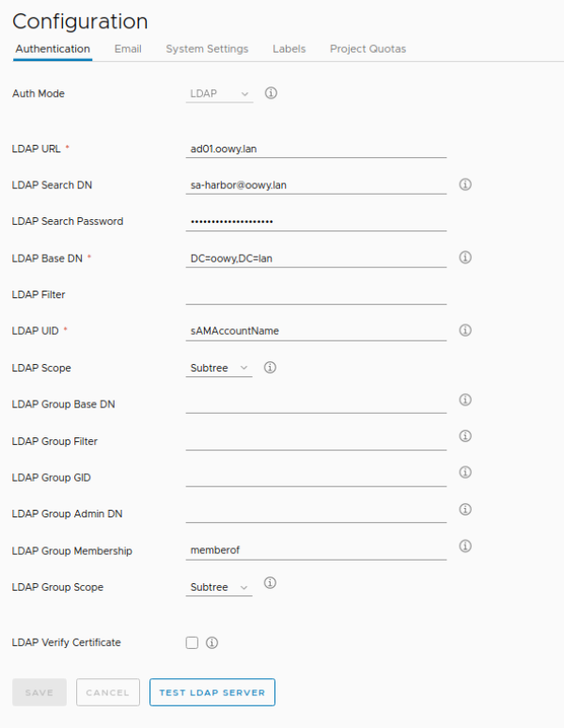Click the info icon next to Auth Mode
Screen dimensions: 564x728
coord(271,93)
